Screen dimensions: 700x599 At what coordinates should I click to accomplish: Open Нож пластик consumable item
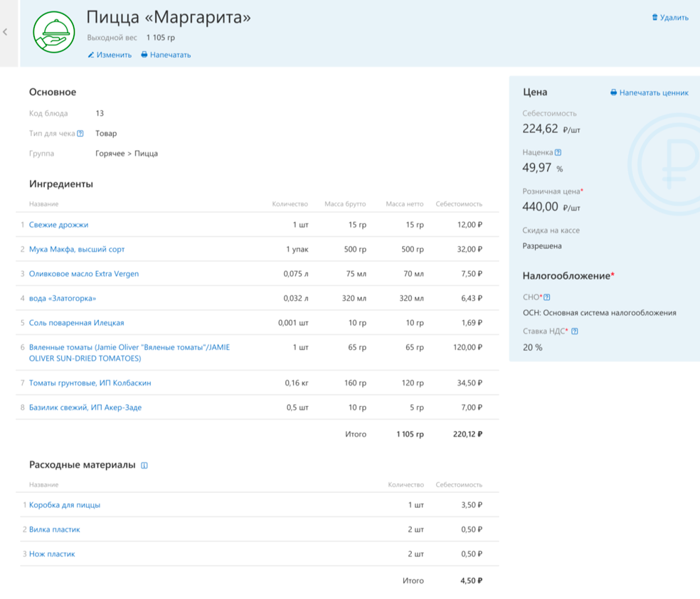[x=52, y=554]
